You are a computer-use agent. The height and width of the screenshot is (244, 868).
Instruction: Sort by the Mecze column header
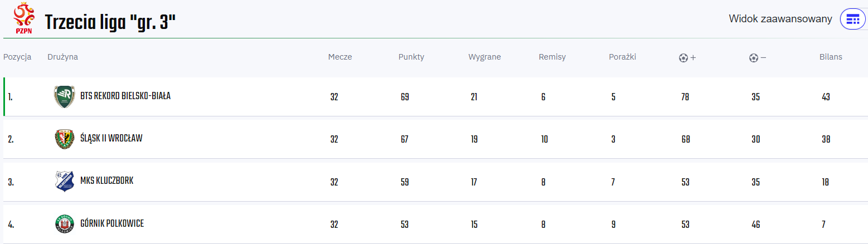coord(340,57)
